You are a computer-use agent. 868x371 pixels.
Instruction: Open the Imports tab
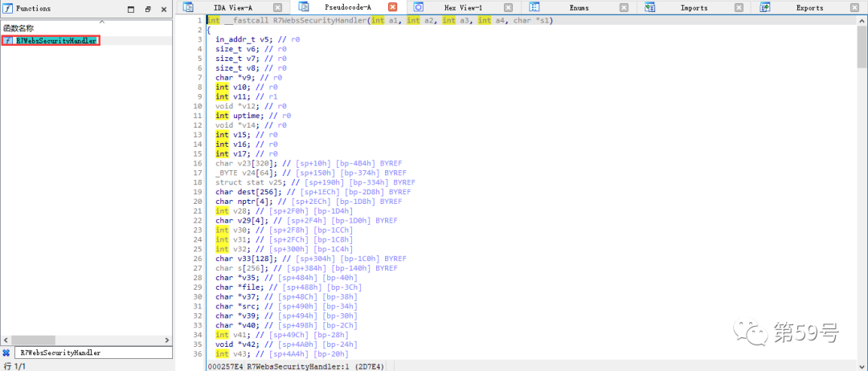click(694, 8)
